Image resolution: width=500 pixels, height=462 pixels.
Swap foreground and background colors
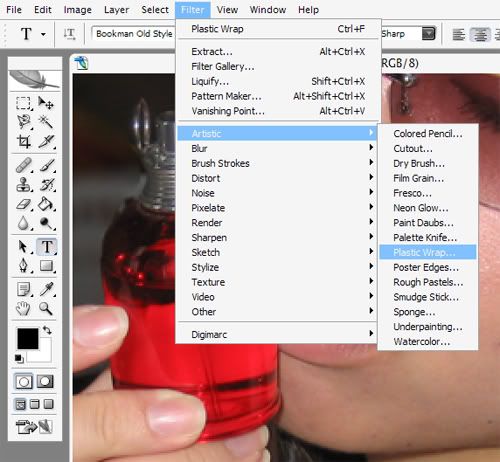pos(47,330)
